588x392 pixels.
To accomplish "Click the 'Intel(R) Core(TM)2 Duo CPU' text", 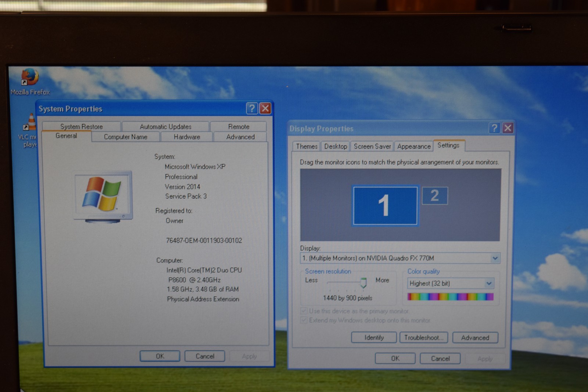I will coord(204,270).
